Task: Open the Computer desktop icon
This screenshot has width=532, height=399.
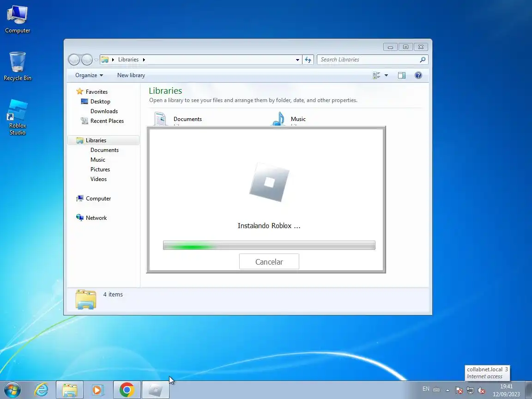Action: 17,19
